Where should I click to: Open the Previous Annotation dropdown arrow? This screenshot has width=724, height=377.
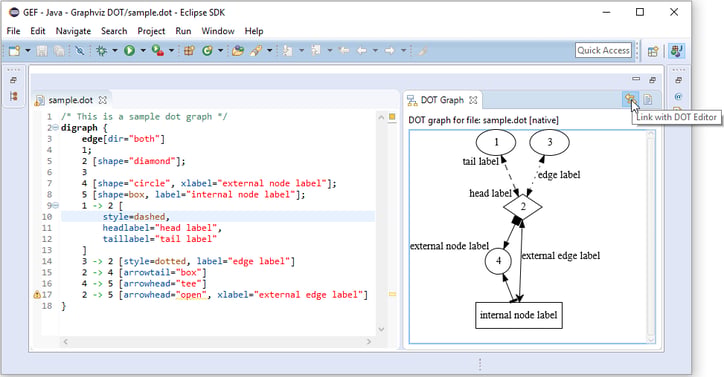coord(330,50)
